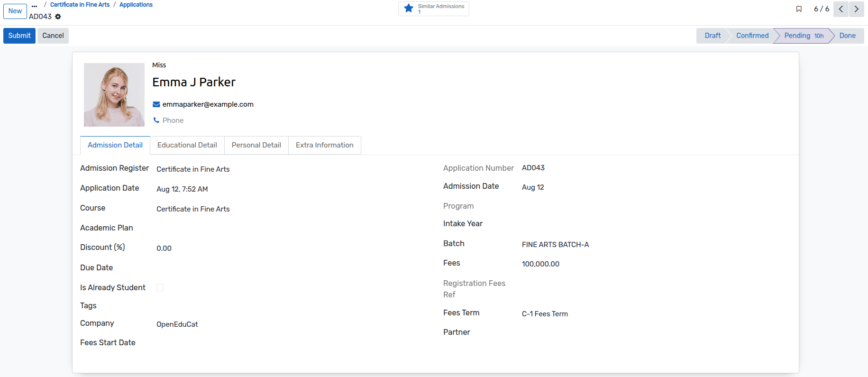This screenshot has height=377, width=868.
Task: Edit the Emma J Parker name field
Action: point(194,82)
